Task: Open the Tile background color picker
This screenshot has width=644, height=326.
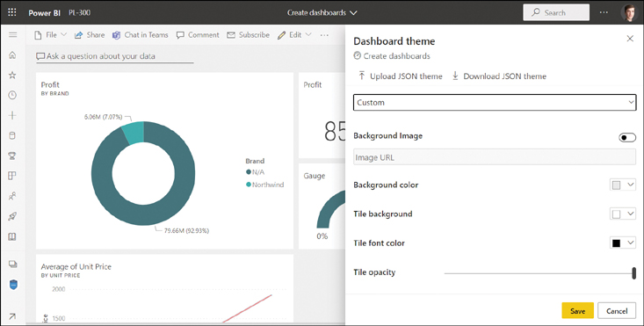Action: [x=623, y=214]
